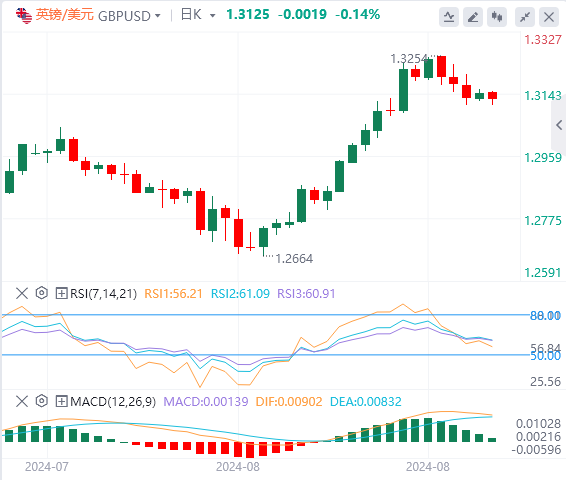Open RSI indicator settings gear

(x=42, y=293)
